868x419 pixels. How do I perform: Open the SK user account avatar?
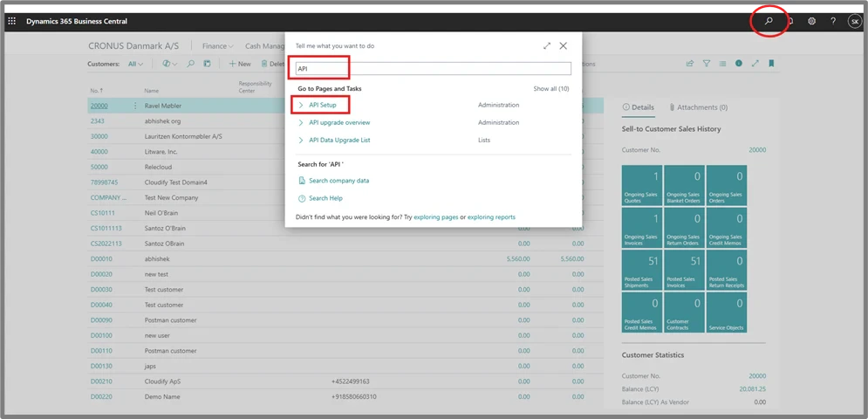tap(855, 21)
